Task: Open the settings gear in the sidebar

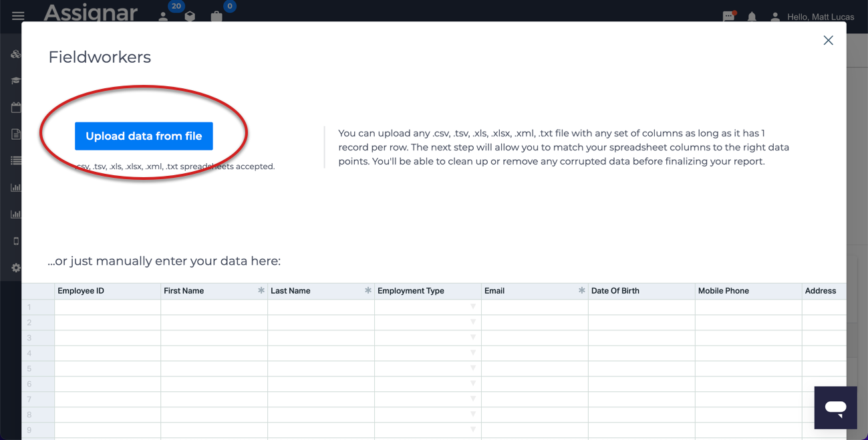Action: point(15,267)
